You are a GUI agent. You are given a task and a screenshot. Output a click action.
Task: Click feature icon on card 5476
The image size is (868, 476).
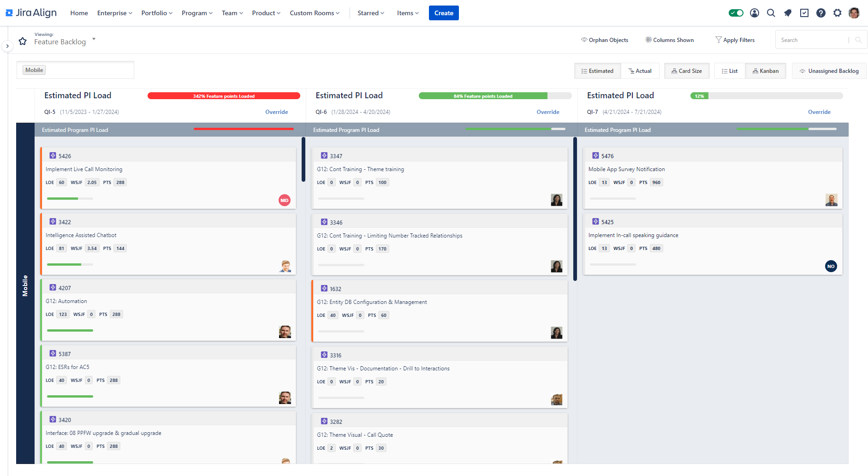596,156
